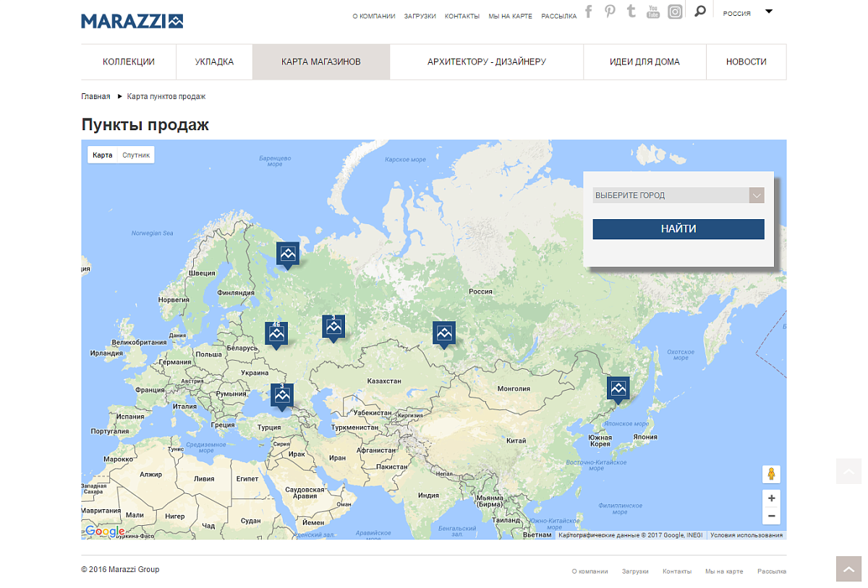Screen dimensions: 868x588
Task: Open Street View pegman icon
Action: tap(771, 474)
